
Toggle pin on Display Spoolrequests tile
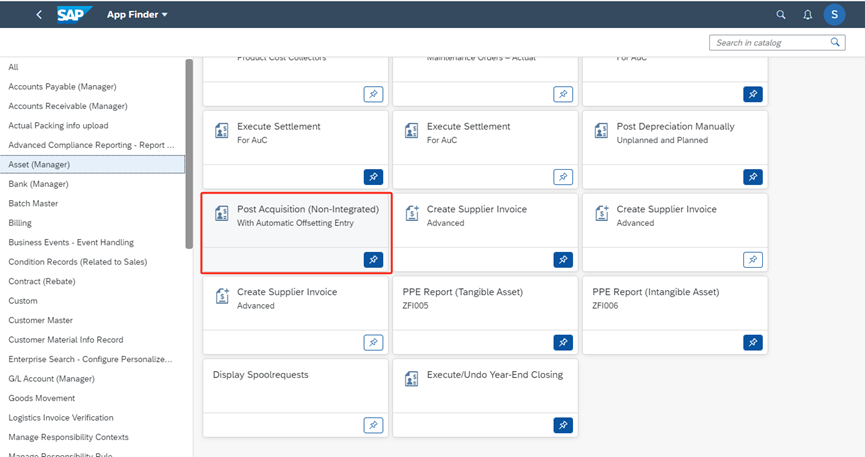point(372,425)
